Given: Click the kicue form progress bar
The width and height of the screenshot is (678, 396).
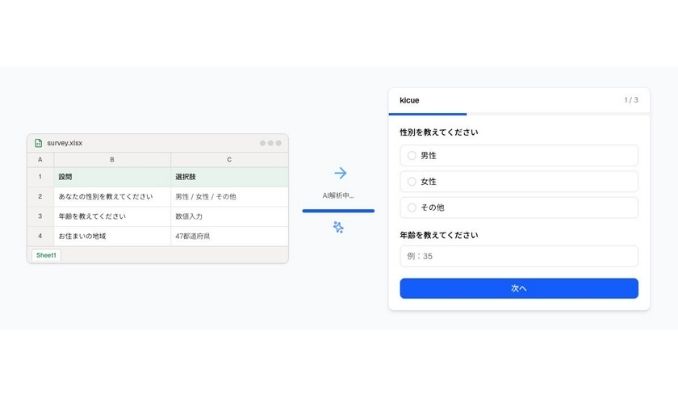Looking at the screenshot, I should pos(519,114).
